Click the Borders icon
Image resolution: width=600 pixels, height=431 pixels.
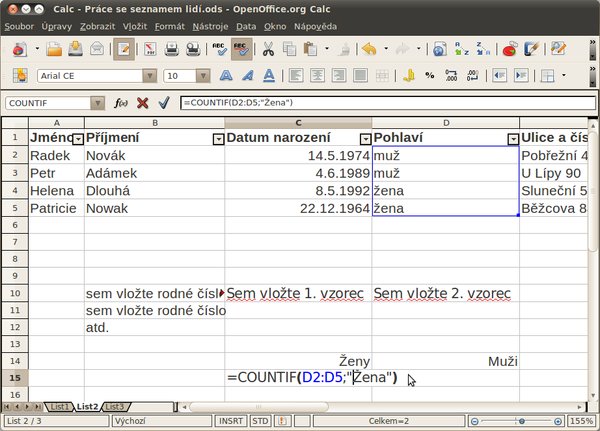(x=548, y=75)
